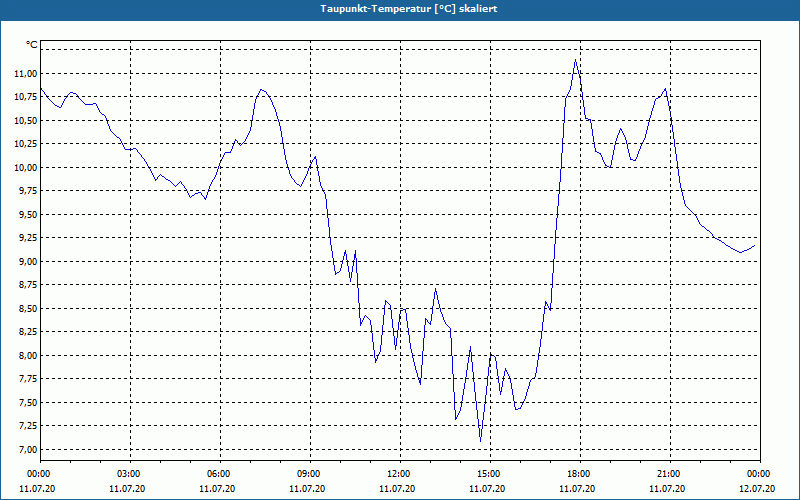Click the °C unit label on the y-axis
The image size is (800, 500).
[x=31, y=45]
